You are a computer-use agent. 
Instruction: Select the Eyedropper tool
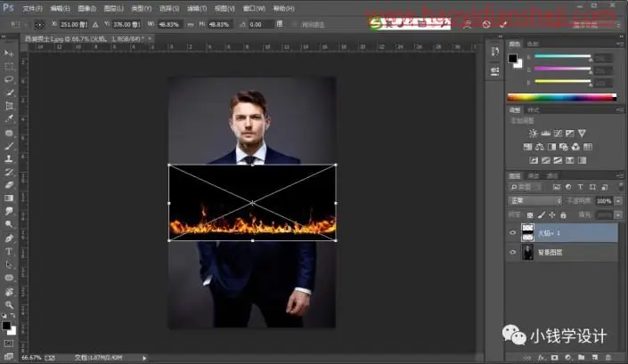pos(9,118)
